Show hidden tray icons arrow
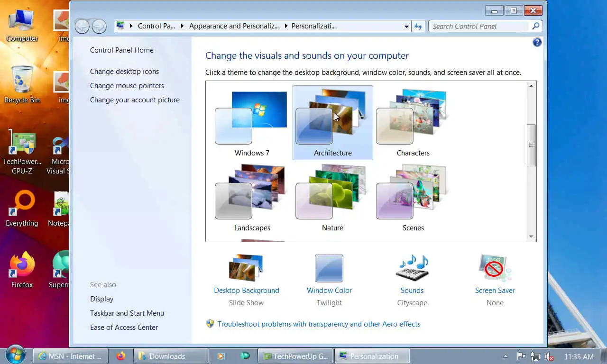Viewport: 607px width, 364px height. tap(506, 356)
